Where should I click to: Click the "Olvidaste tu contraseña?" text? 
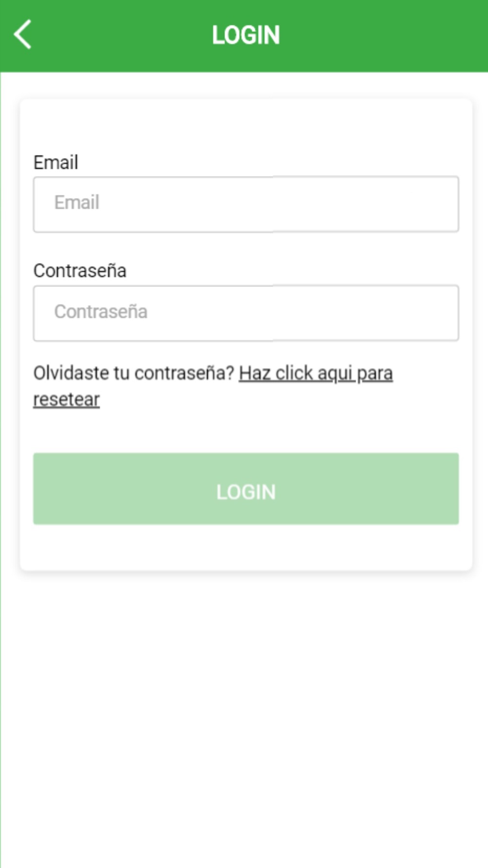tap(134, 373)
